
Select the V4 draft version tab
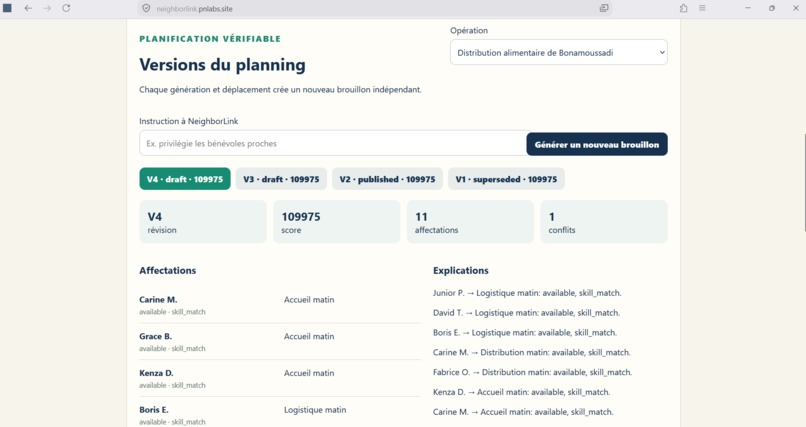tap(185, 179)
